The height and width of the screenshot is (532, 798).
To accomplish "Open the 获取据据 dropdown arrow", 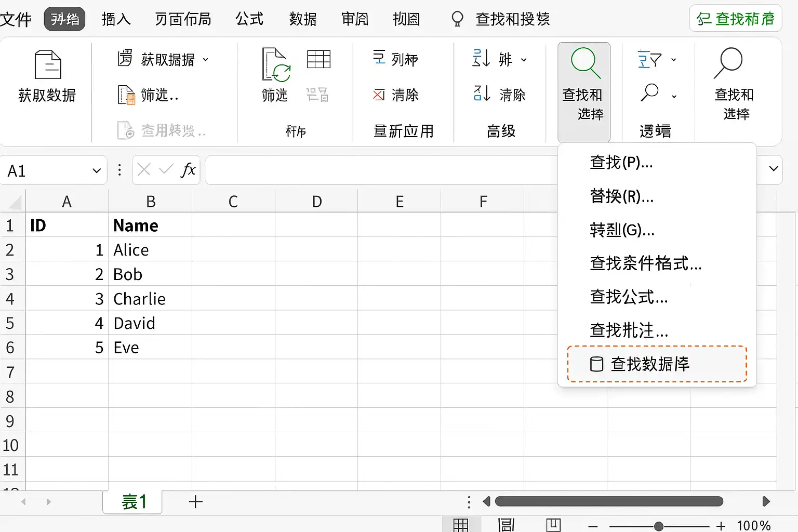I will [x=206, y=60].
